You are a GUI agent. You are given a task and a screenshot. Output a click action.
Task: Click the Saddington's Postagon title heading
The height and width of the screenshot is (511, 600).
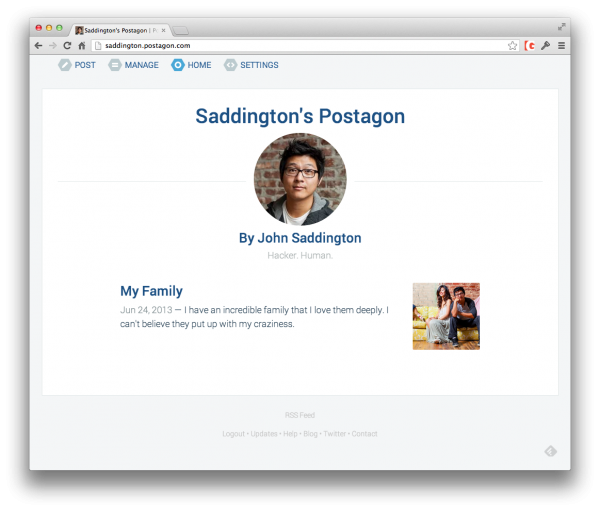pyautogui.click(x=300, y=116)
